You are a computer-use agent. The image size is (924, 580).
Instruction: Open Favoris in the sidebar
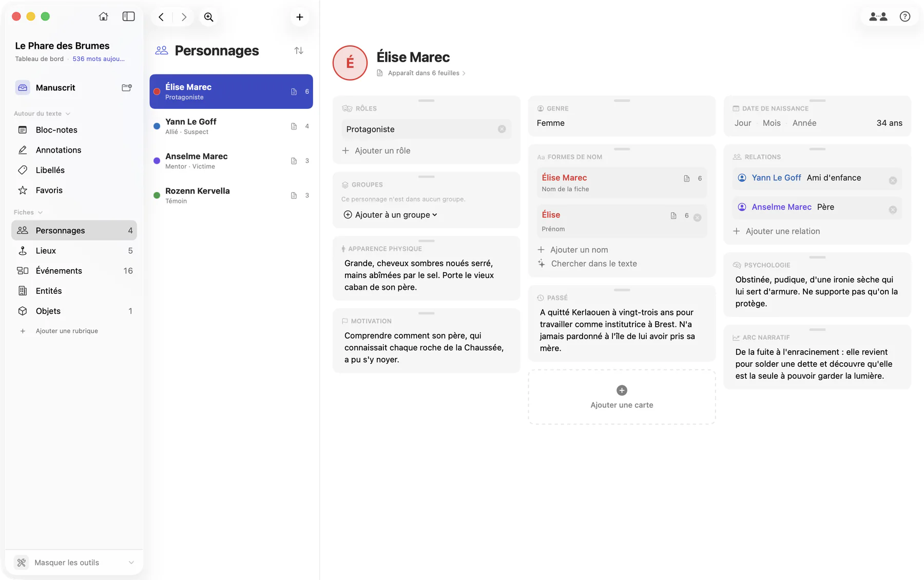click(x=74, y=190)
